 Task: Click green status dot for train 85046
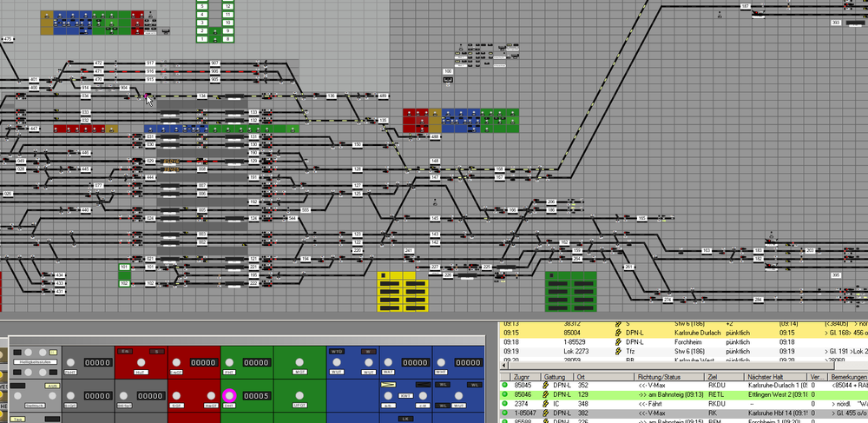[x=505, y=394]
